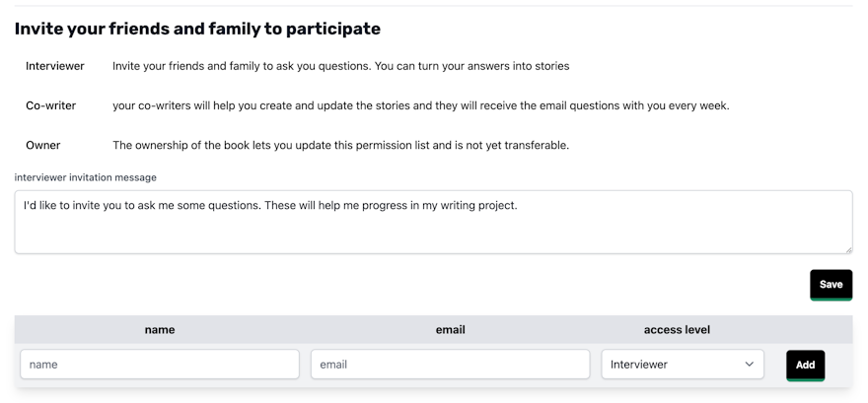
Task: Click the horizontal divider above the heading
Action: (x=433, y=6)
